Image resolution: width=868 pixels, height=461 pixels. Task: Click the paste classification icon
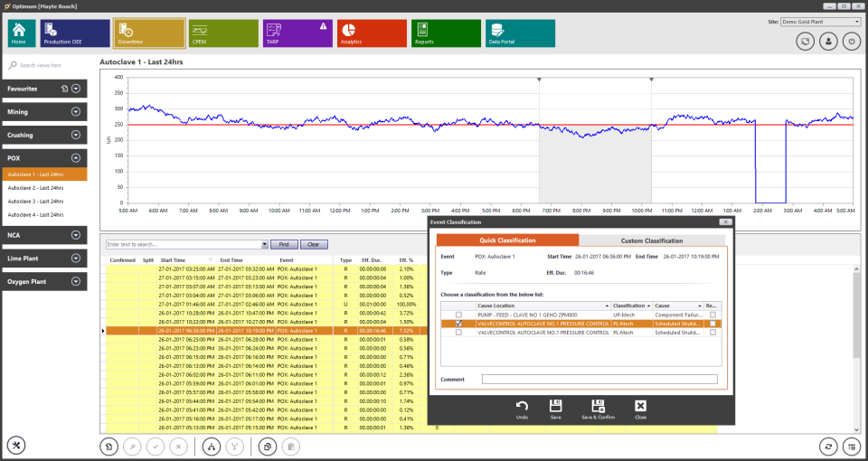[290, 447]
